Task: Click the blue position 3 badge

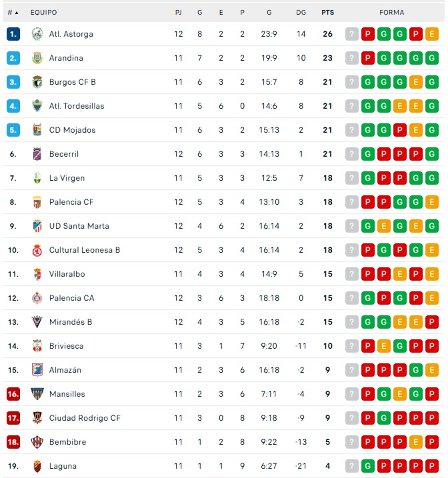Action: [x=13, y=82]
